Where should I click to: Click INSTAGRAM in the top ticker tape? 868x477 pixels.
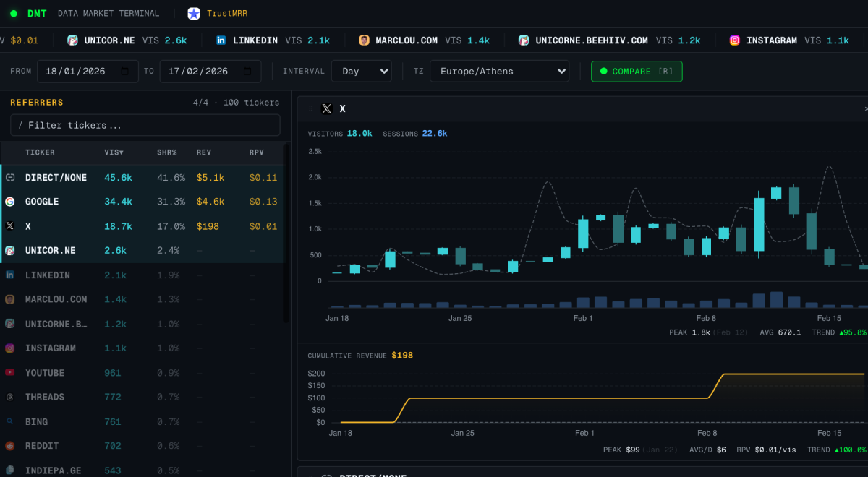pos(771,40)
